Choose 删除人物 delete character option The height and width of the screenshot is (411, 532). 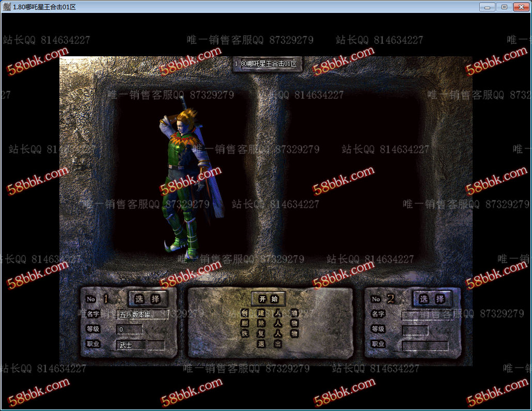pos(270,323)
